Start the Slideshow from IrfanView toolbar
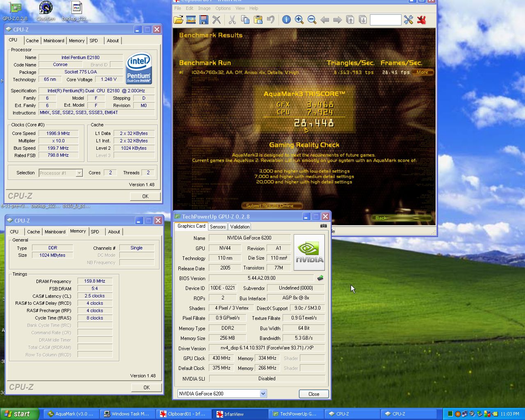The image size is (525, 420). pyautogui.click(x=191, y=20)
